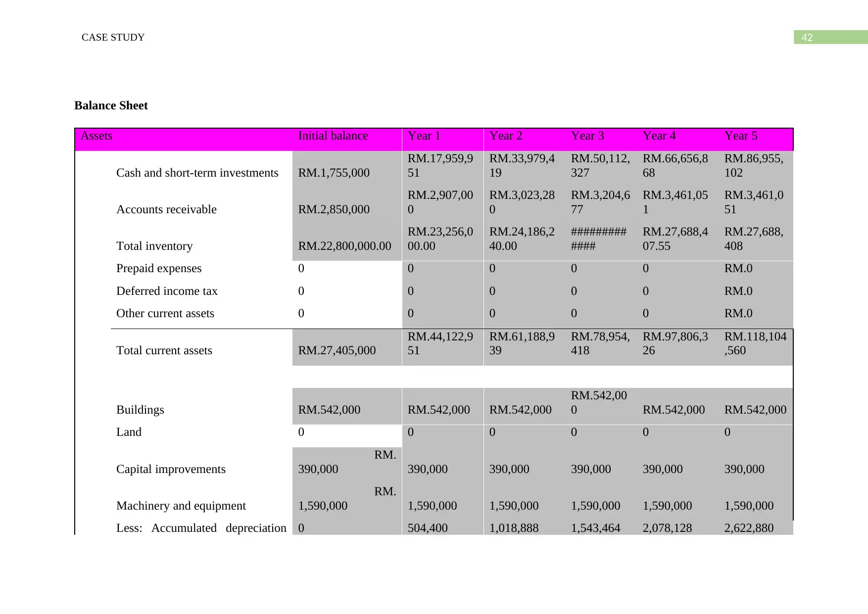Click the 'CASE STUDY' header text

click(x=113, y=38)
